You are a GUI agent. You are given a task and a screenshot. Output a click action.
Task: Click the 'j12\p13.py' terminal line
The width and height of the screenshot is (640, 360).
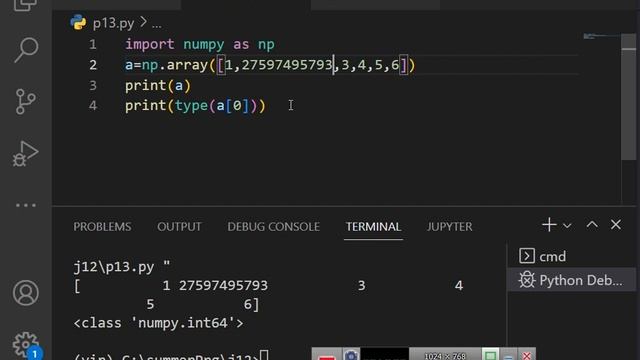click(122, 267)
